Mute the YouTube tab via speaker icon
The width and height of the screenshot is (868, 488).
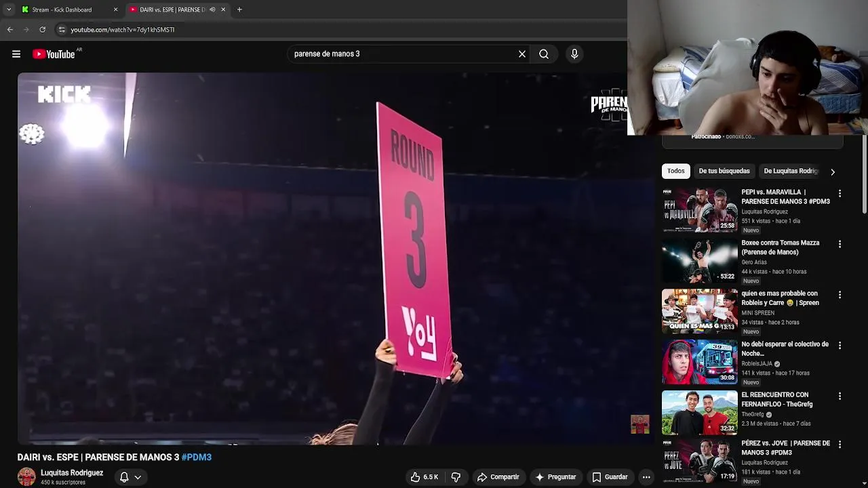pyautogui.click(x=212, y=9)
